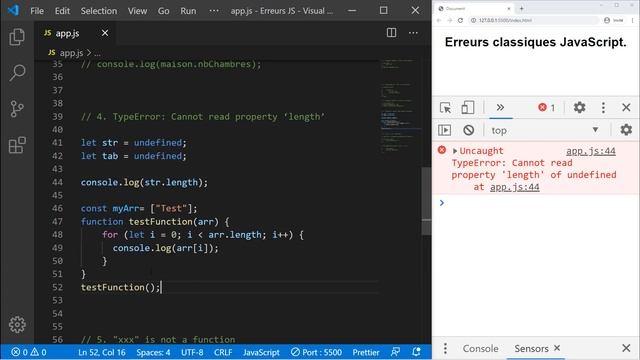
Task: Expand the Uncaught TypeError message
Action: point(455,151)
